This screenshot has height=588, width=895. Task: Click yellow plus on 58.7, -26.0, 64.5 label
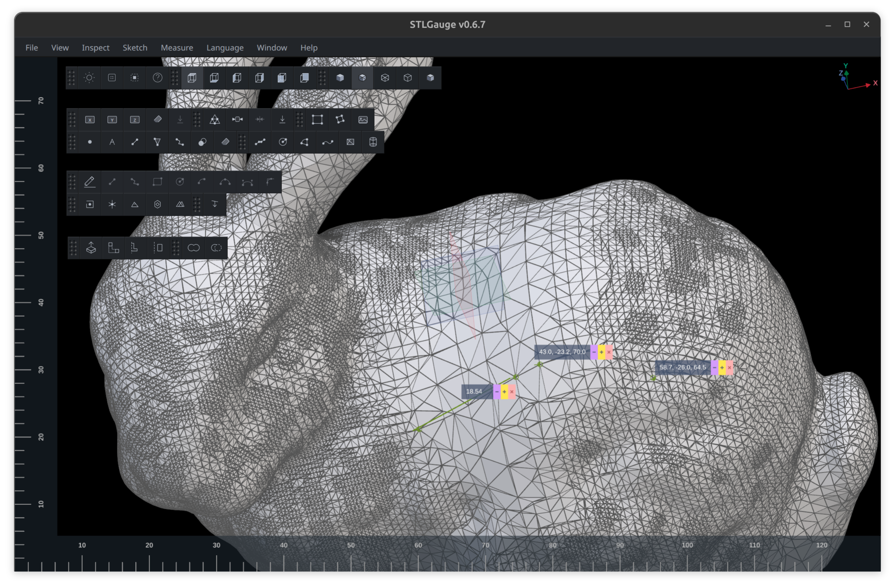(722, 368)
